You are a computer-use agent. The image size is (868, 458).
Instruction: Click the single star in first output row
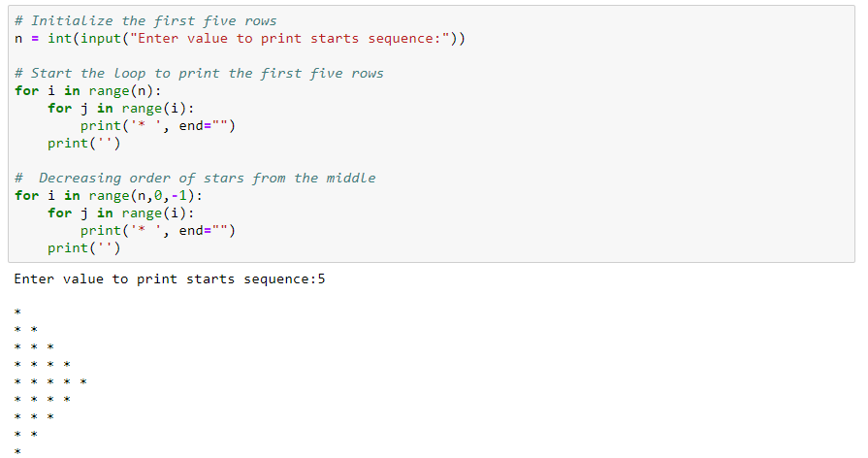17,312
